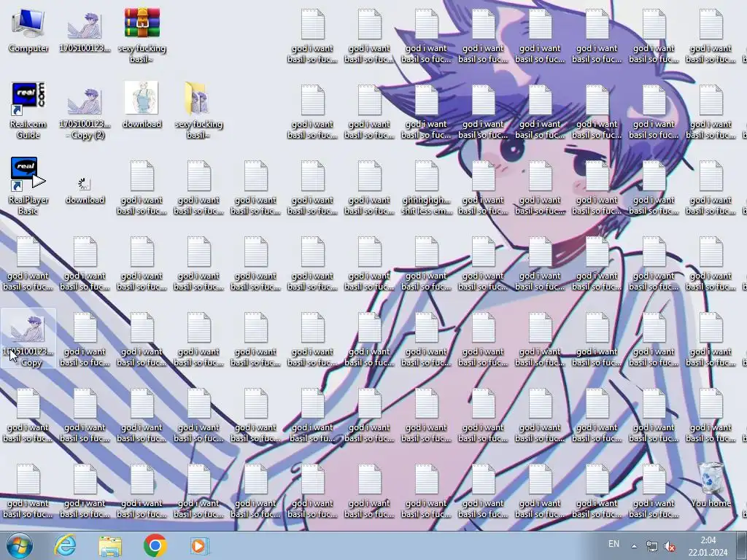Select the Real.com Guide shortcut
The width and height of the screenshot is (747, 560).
coord(28,111)
